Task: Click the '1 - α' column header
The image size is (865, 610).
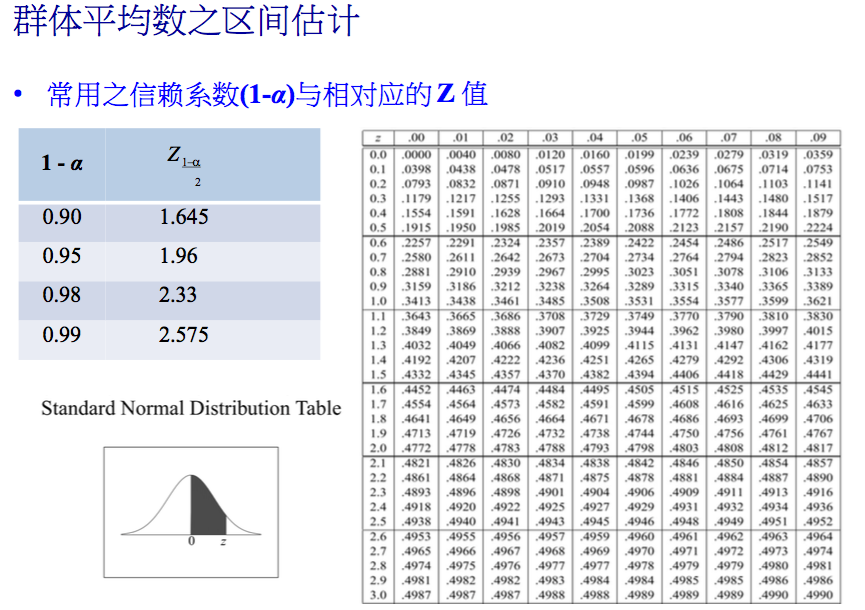Action: [62, 163]
